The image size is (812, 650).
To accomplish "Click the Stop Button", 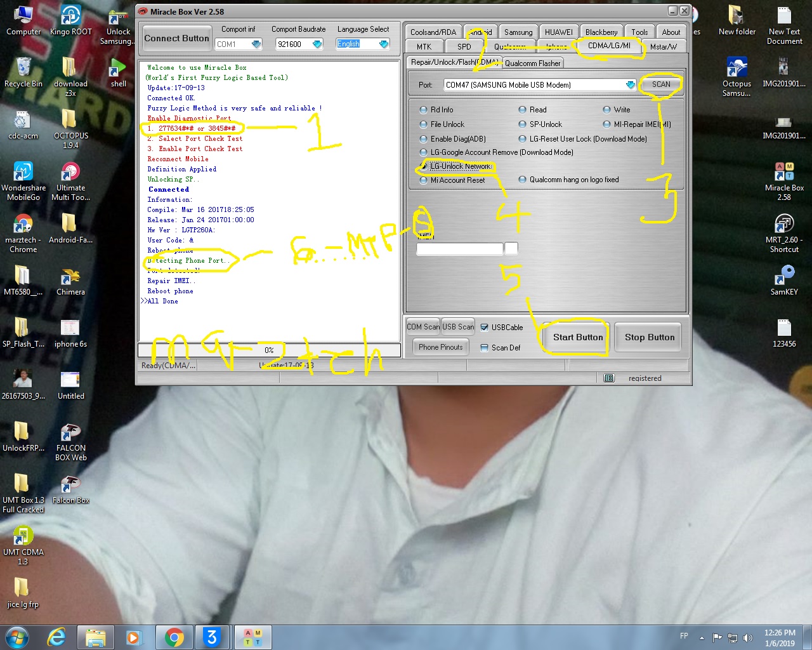I will [650, 337].
